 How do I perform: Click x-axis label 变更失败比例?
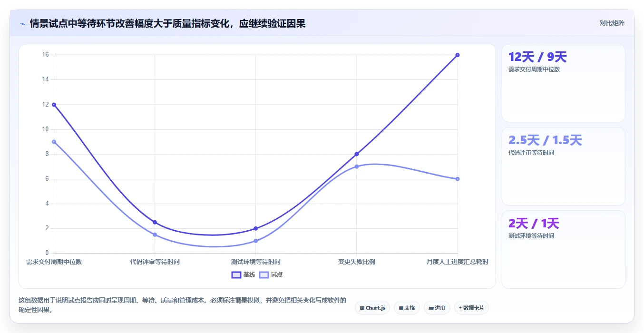pyautogui.click(x=356, y=262)
